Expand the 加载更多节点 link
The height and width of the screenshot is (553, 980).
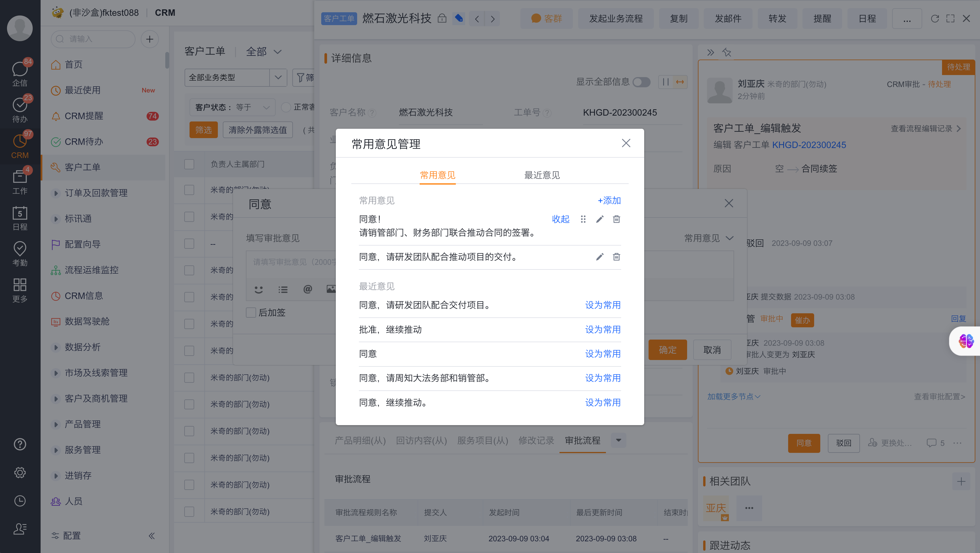coord(734,396)
